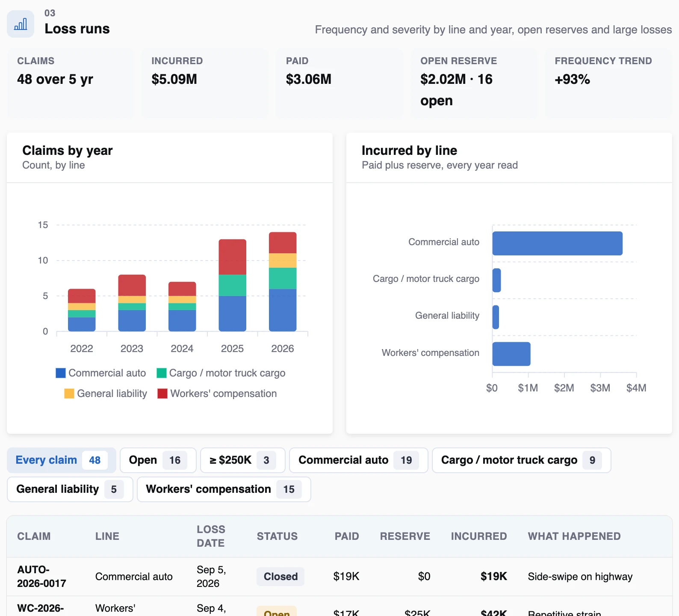679x616 pixels.
Task: Click the INCURRED $5.09M summary card
Action: [205, 83]
